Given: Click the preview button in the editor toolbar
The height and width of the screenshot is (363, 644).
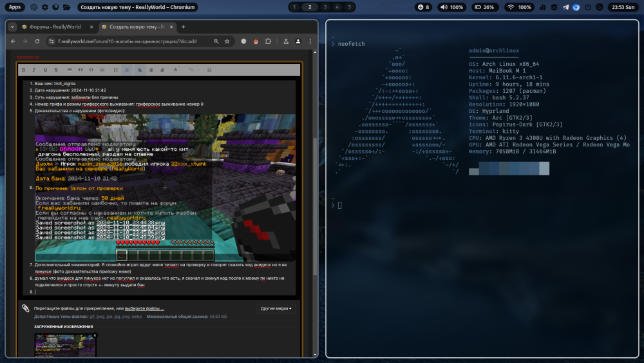Looking at the screenshot, I should [x=209, y=70].
